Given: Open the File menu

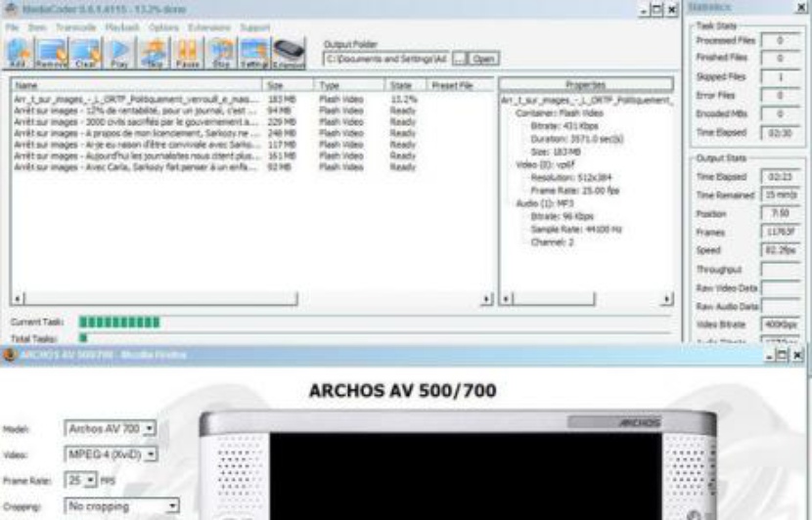Looking at the screenshot, I should click(12, 27).
